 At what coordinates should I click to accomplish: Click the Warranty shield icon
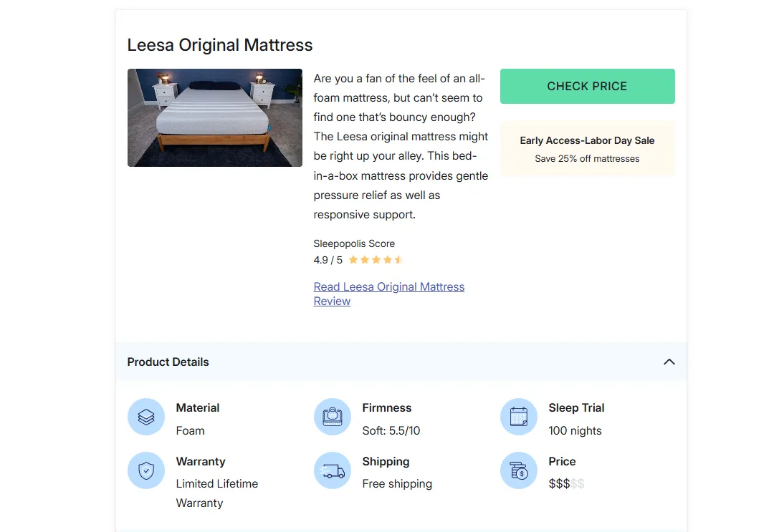click(x=146, y=470)
